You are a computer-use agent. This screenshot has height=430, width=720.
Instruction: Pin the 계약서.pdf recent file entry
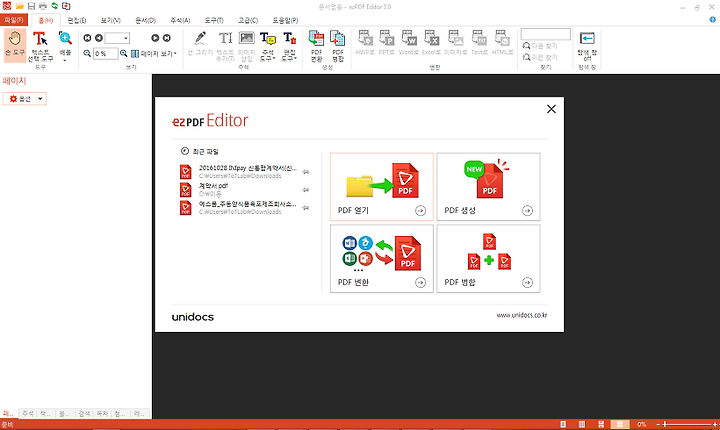click(305, 190)
